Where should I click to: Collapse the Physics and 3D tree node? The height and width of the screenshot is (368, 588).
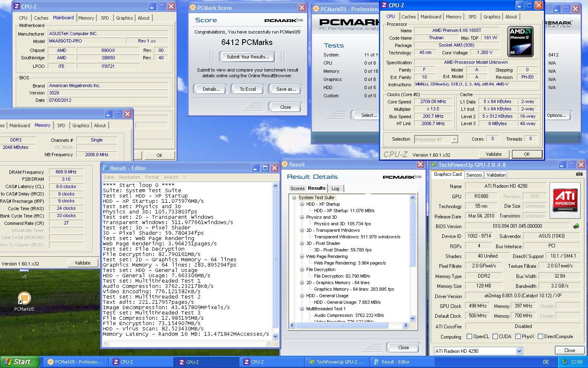(302, 217)
